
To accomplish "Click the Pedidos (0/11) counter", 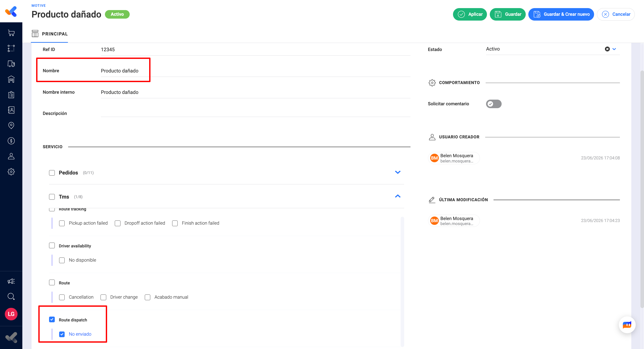I will coord(88,173).
